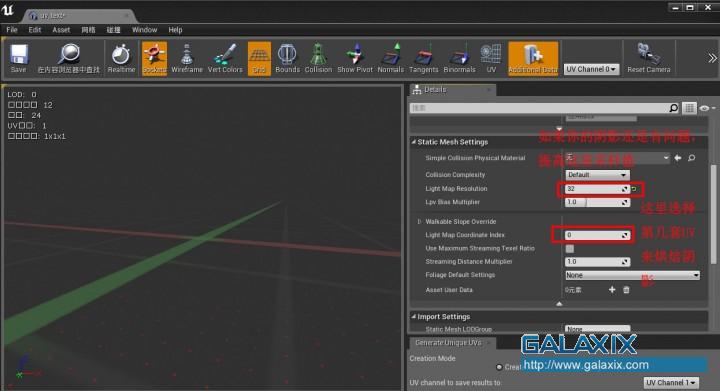
Task: Click the Light Map Resolution field
Action: pos(597,189)
